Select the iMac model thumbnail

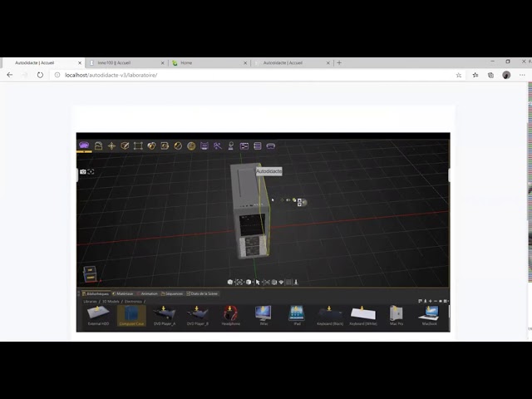(x=264, y=316)
